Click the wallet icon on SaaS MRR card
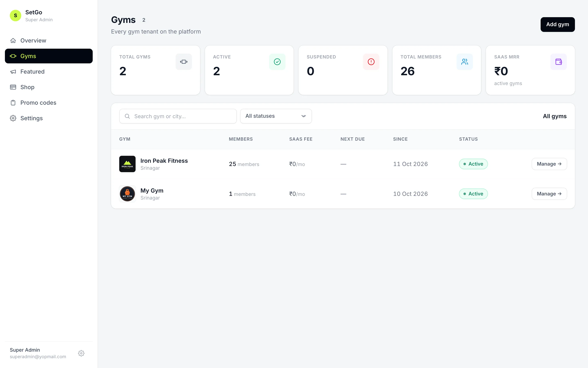Viewport: 588px width, 368px height. click(558, 62)
